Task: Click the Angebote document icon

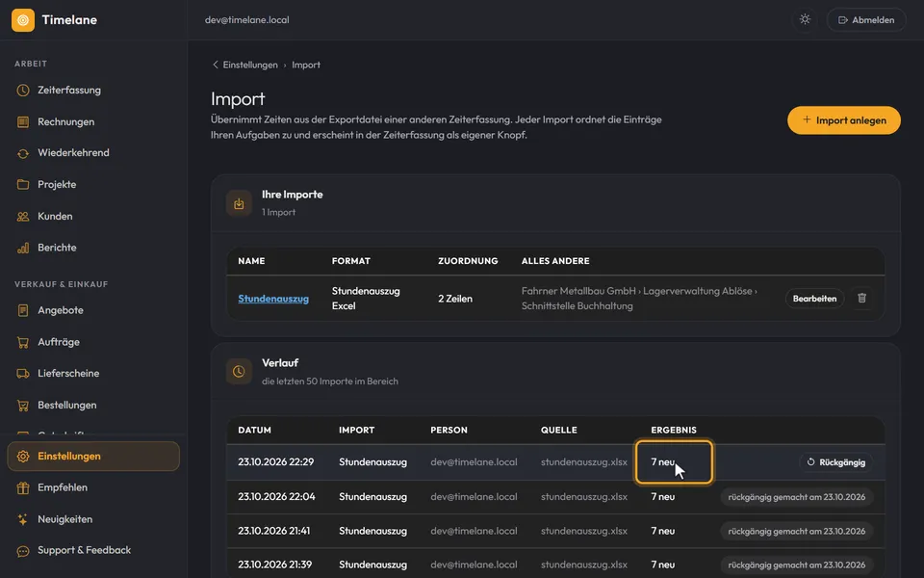Action: (23, 310)
